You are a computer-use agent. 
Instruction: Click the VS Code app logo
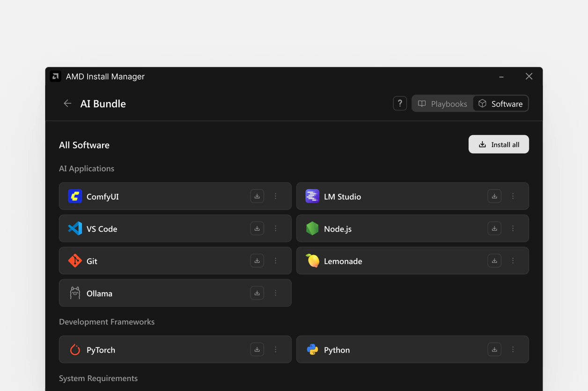click(x=75, y=229)
